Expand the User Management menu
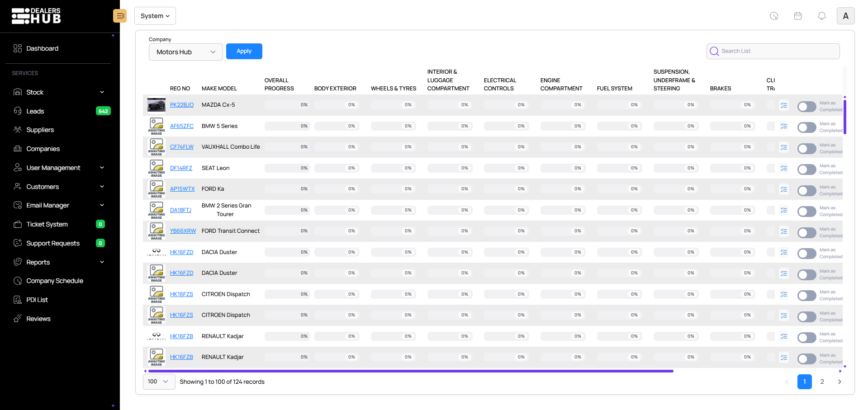Viewport: 868px width, 410px height. (x=102, y=168)
